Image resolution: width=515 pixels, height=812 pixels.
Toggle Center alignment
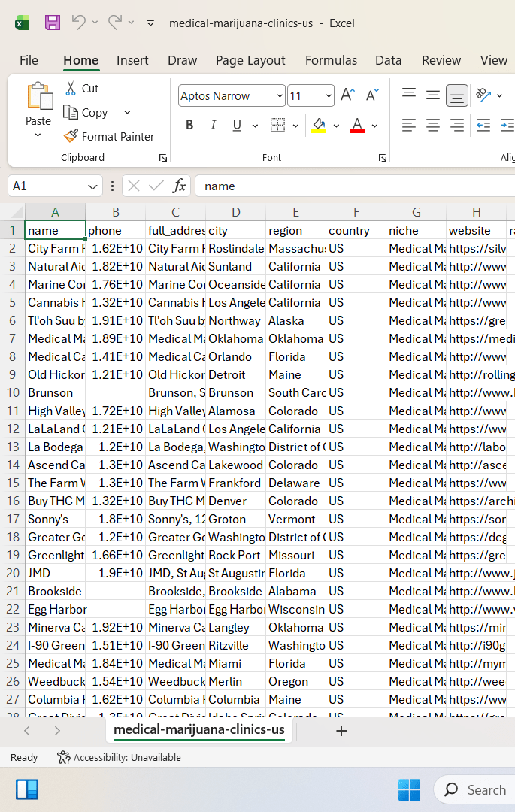(433, 126)
